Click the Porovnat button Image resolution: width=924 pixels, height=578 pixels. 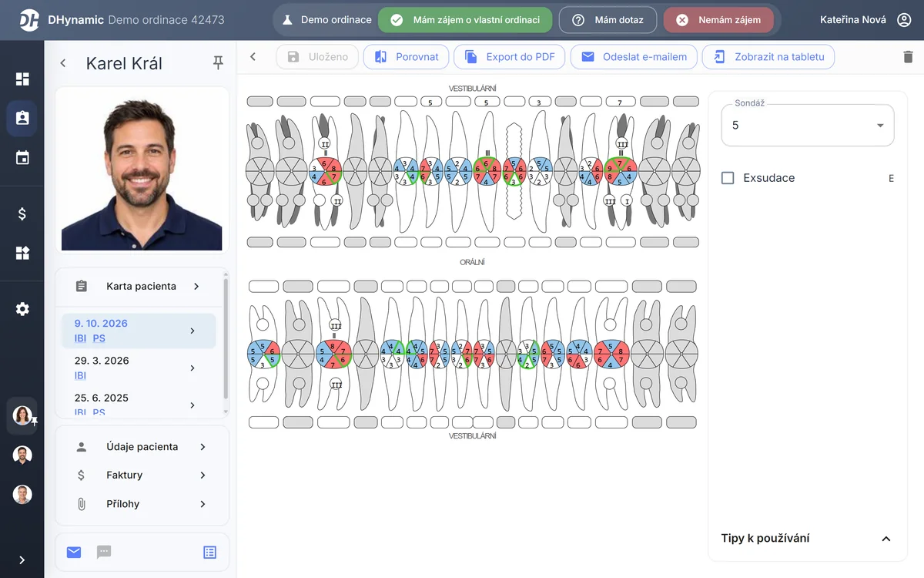point(406,56)
